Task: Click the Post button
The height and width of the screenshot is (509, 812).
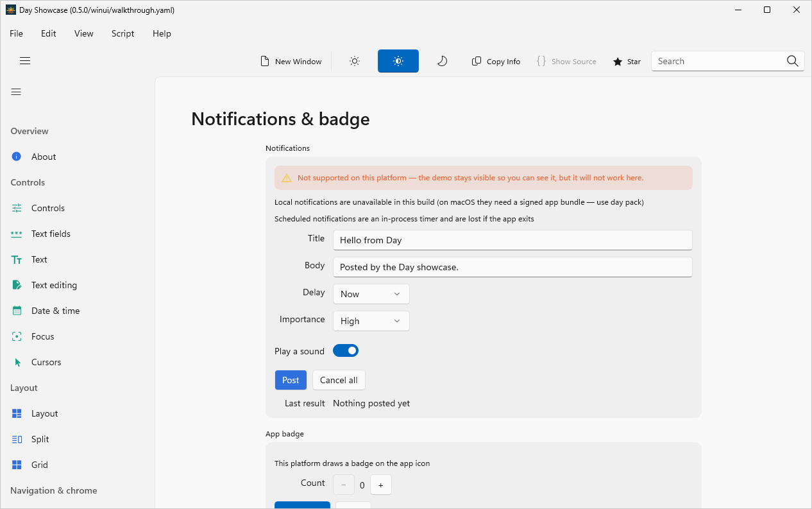Action: pos(291,380)
